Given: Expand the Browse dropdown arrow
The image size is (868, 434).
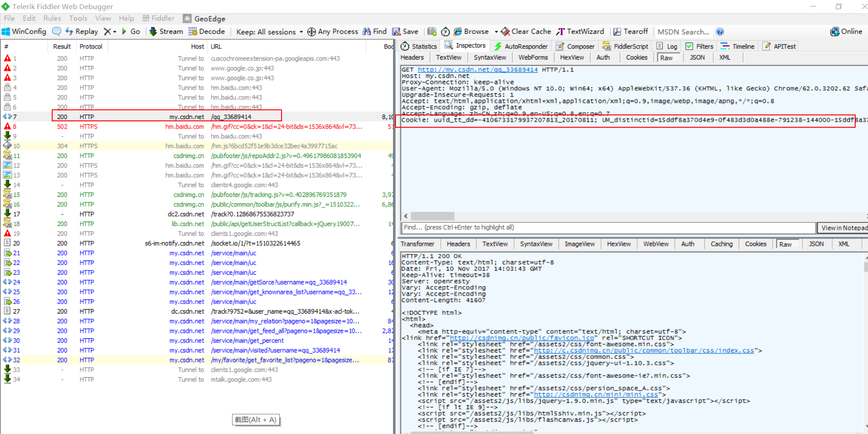Looking at the screenshot, I should pos(496,32).
